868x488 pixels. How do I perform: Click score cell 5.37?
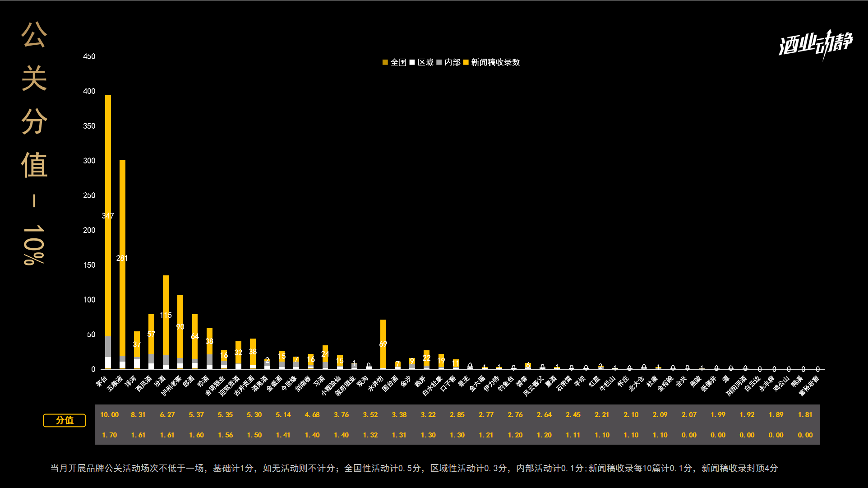196,415
